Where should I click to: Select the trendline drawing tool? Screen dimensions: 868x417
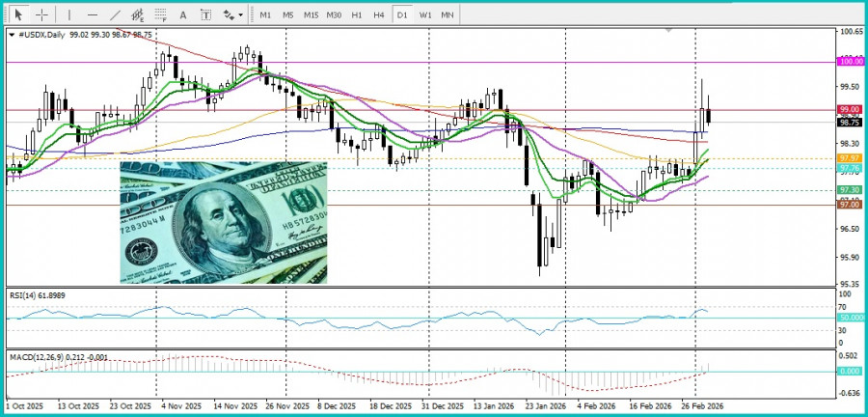(x=115, y=14)
